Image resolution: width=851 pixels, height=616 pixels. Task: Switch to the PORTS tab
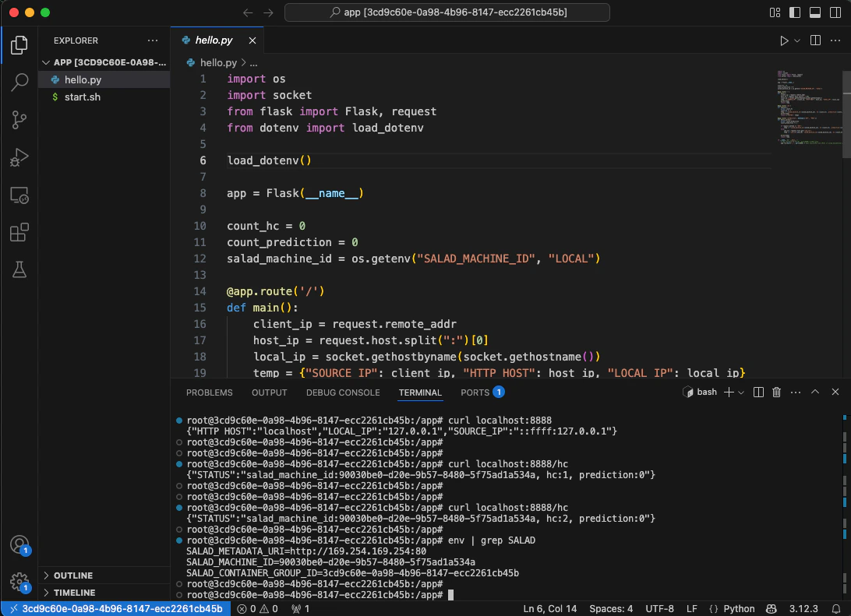click(475, 392)
